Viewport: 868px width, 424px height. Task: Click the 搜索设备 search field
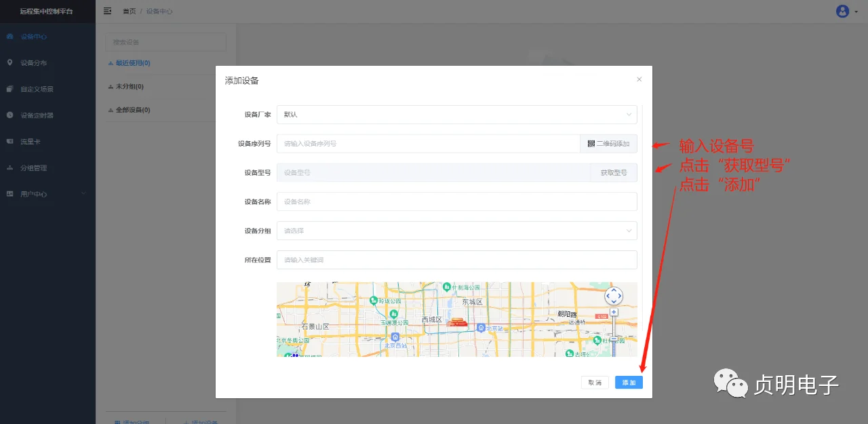(165, 42)
